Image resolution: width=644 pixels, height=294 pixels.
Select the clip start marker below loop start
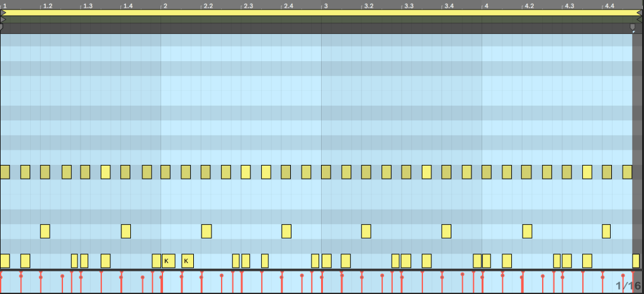pos(3,20)
